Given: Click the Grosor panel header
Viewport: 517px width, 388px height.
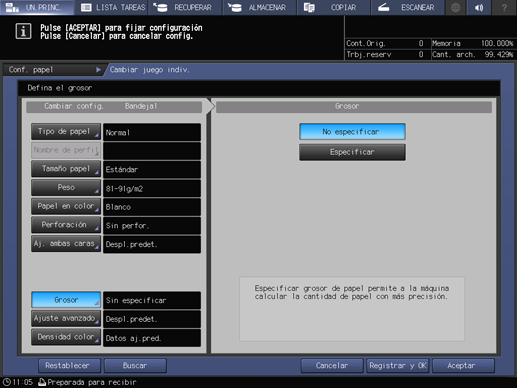Looking at the screenshot, I should click(354, 107).
